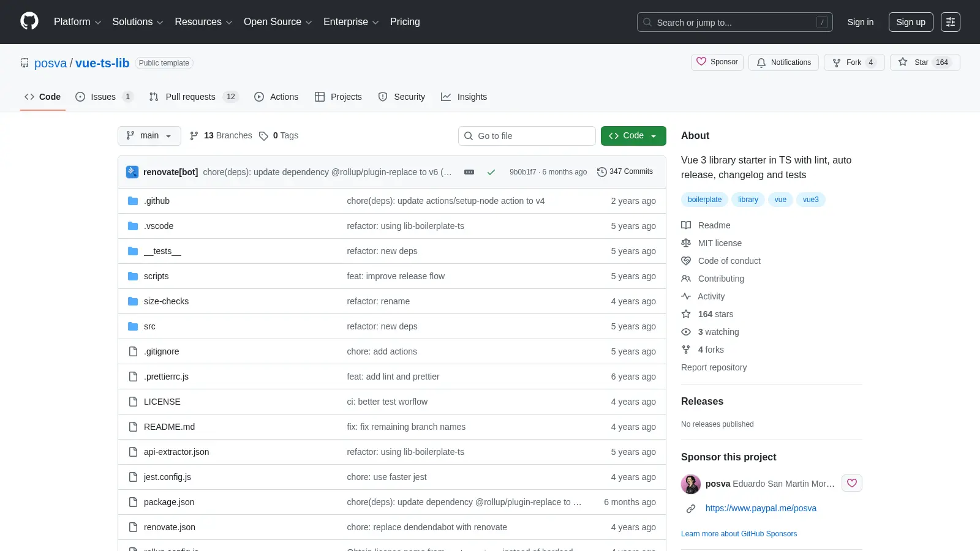The height and width of the screenshot is (551, 980).
Task: Click the branch icon next to 13 Branches
Action: pyautogui.click(x=194, y=136)
